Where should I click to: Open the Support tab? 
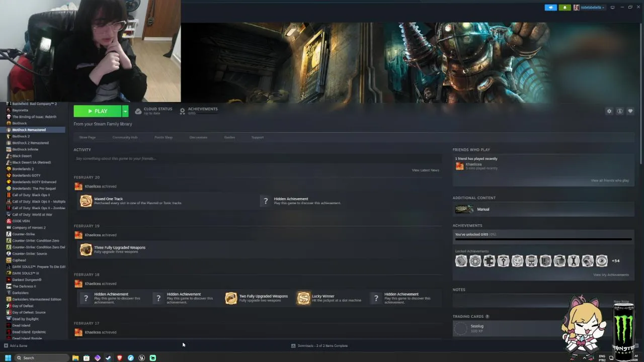[258, 137]
